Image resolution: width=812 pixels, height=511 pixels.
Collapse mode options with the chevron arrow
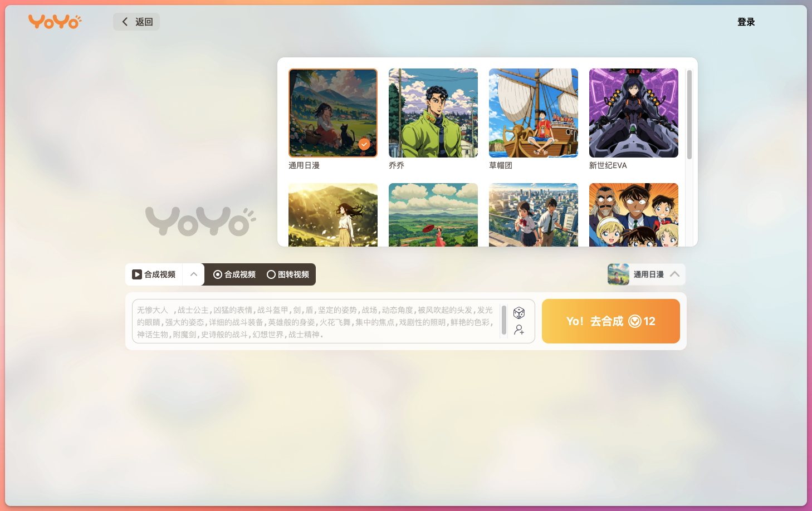point(194,274)
